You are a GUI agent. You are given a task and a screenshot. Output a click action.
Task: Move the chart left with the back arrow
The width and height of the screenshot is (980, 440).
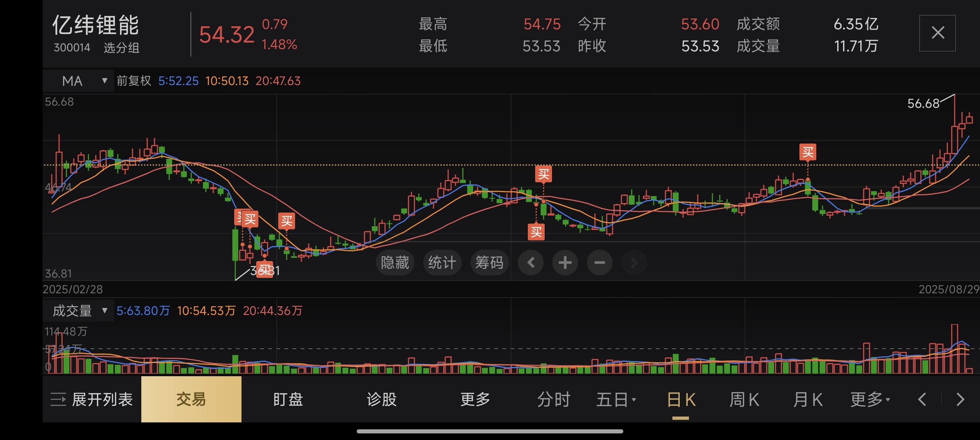[531, 263]
